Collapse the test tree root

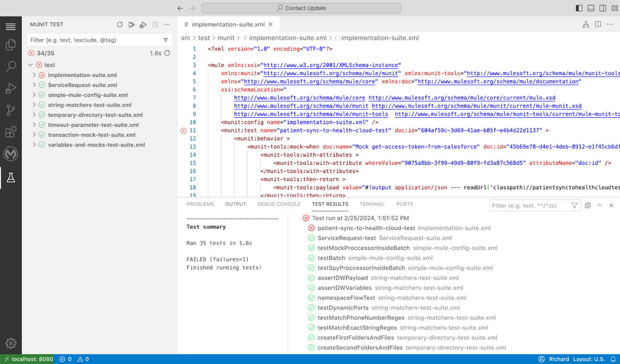[30, 65]
